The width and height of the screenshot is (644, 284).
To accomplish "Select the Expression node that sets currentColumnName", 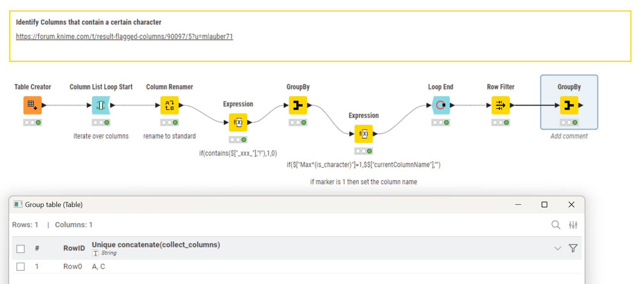I will 363,134.
